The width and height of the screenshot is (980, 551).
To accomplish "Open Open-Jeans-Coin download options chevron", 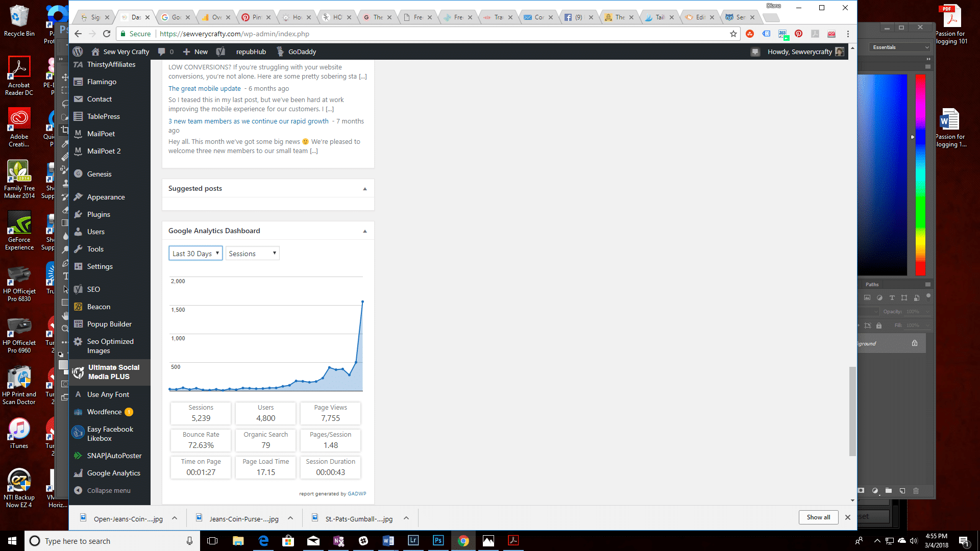I will click(175, 518).
